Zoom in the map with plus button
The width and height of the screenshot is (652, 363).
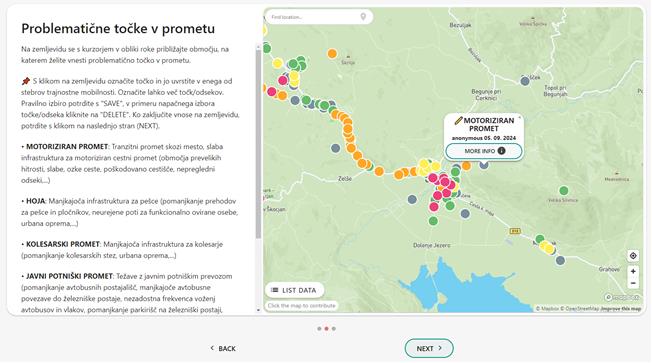tap(633, 272)
